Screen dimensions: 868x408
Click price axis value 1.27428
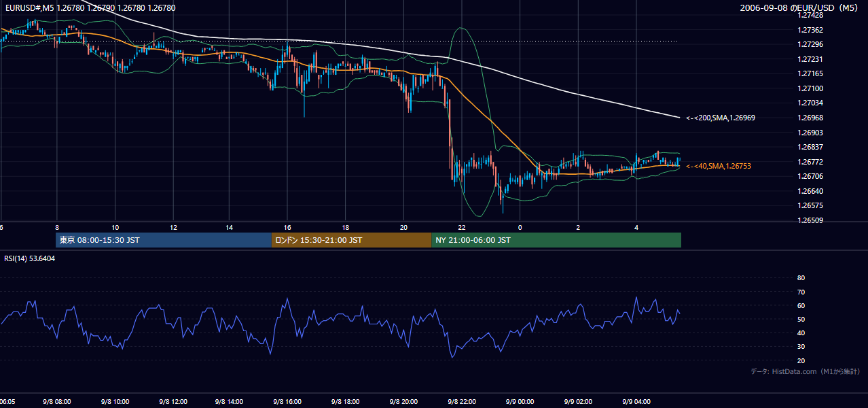[x=810, y=15]
